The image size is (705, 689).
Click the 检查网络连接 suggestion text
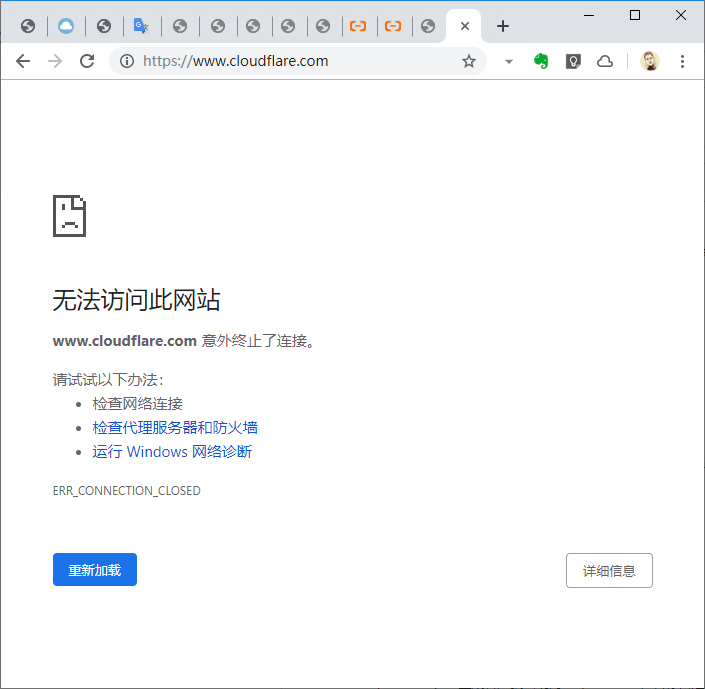point(137,403)
